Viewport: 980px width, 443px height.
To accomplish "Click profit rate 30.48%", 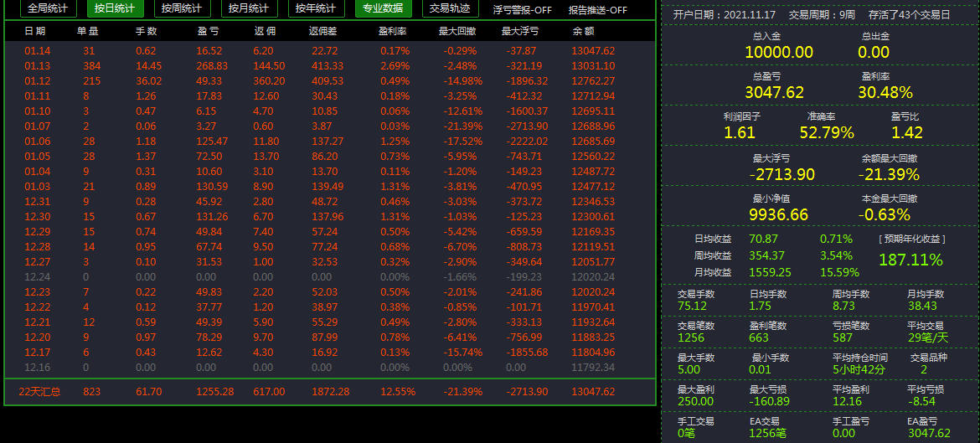I will 885,92.
